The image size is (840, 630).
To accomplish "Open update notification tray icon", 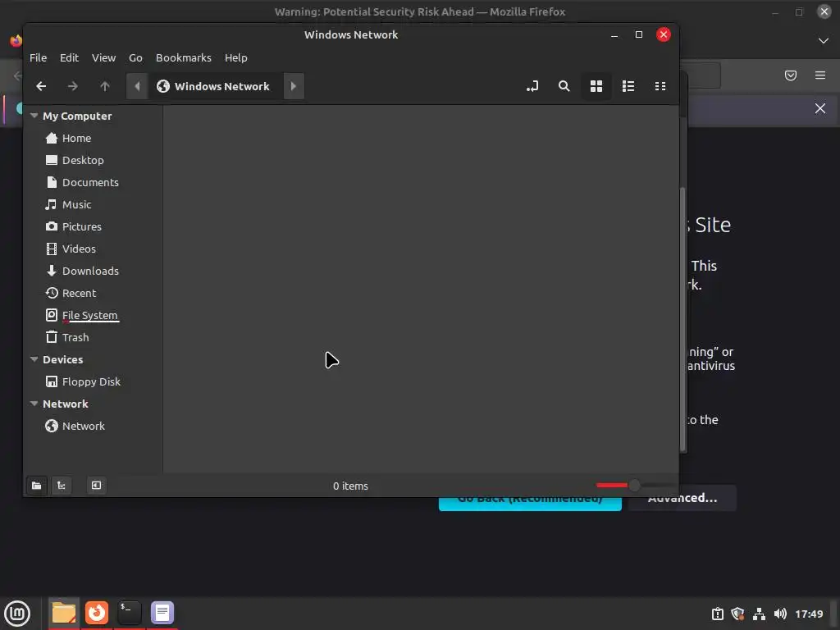I will 717,614.
